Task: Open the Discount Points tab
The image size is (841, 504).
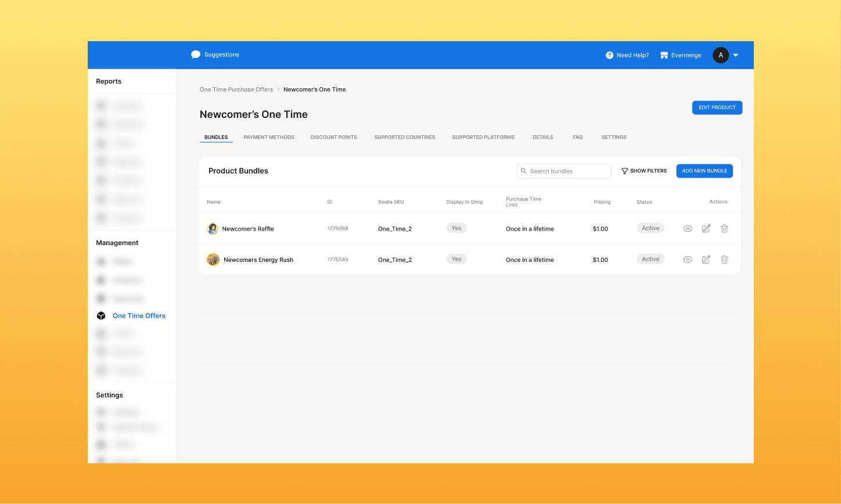Action: 334,137
